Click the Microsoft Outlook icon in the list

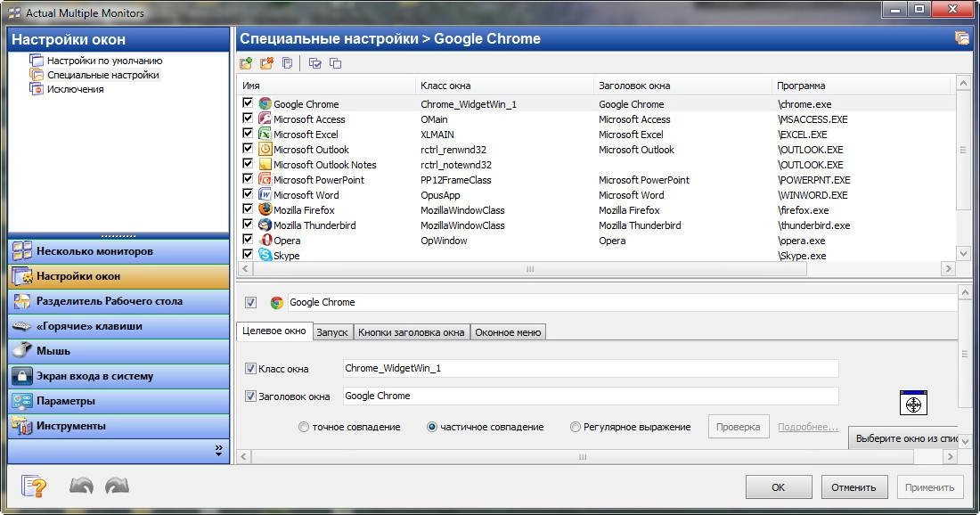(x=265, y=149)
